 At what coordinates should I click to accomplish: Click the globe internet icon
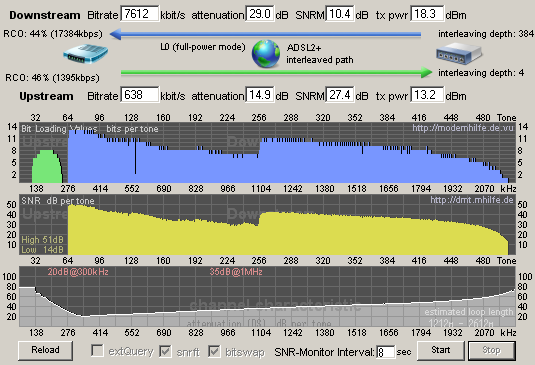pos(266,54)
